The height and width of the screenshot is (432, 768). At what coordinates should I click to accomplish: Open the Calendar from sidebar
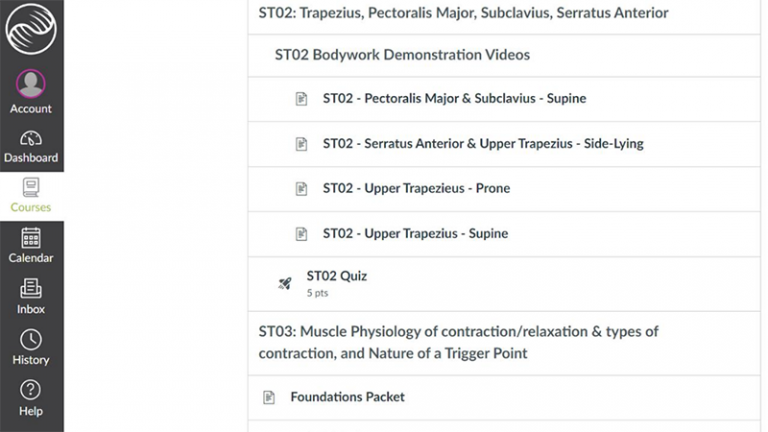pyautogui.click(x=31, y=246)
